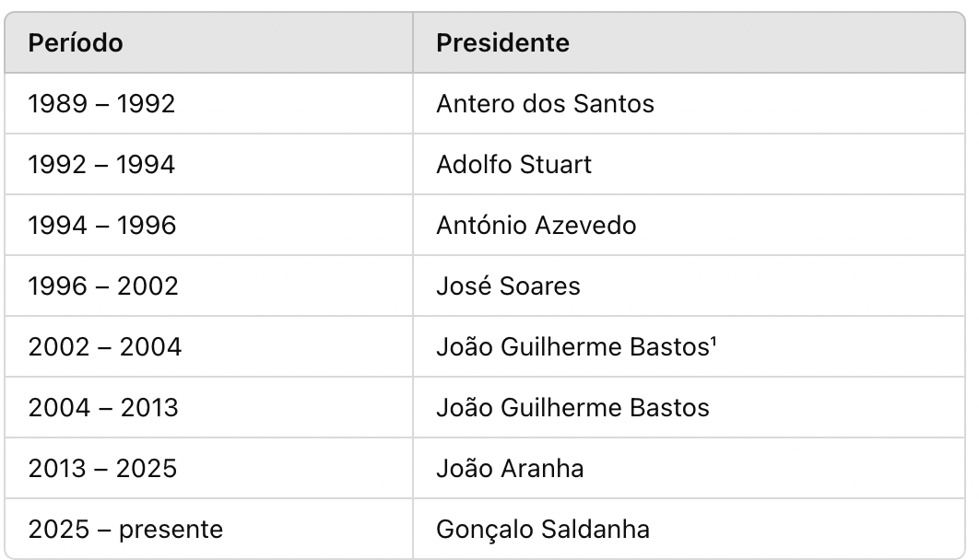
Task: Click the name Antero dos Santos
Action: 545,104
